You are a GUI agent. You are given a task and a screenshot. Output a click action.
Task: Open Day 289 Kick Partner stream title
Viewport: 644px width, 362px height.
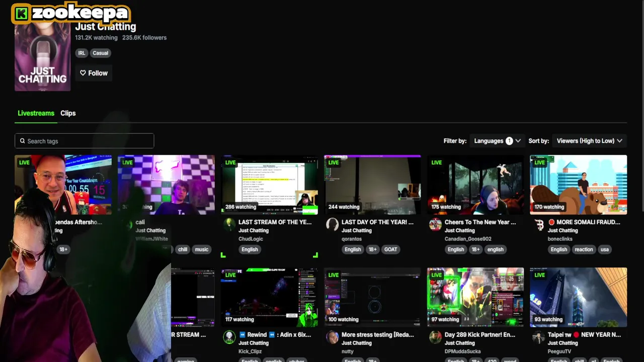pyautogui.click(x=480, y=334)
